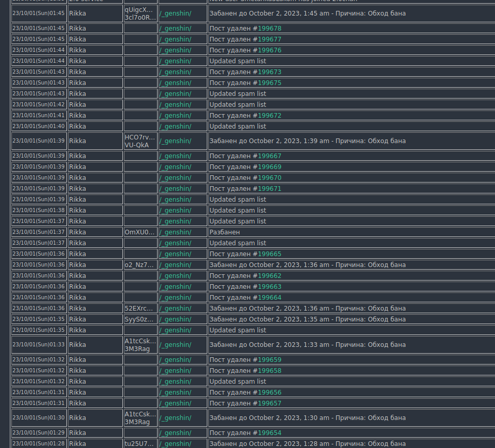Select the hash cell tu25U7...

point(140,443)
